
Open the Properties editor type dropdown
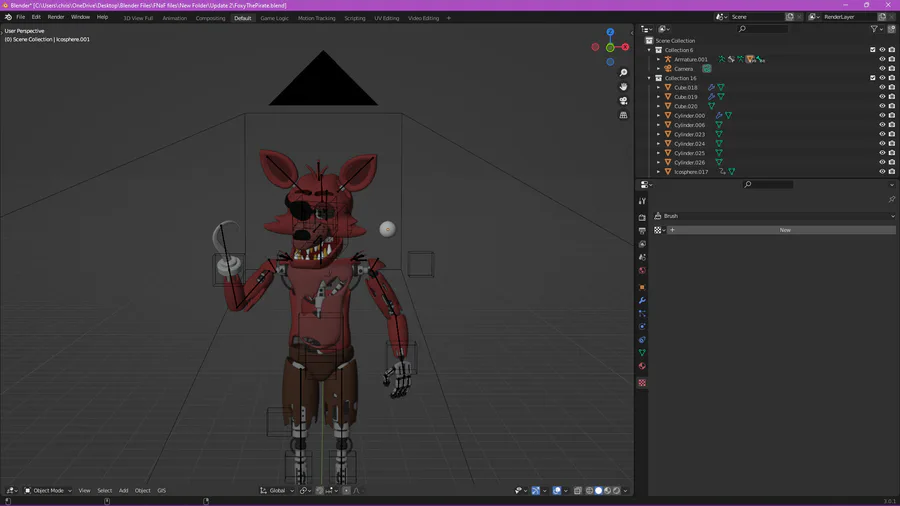tap(646, 185)
